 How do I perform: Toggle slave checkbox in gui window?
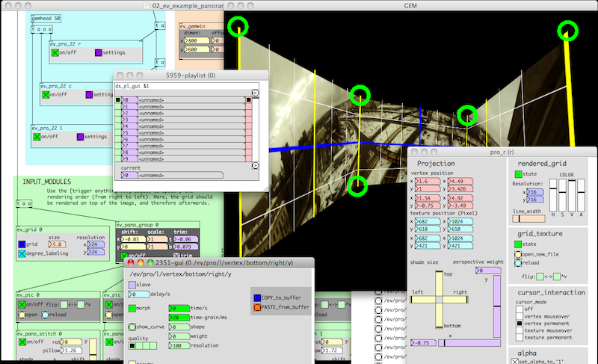(132, 285)
